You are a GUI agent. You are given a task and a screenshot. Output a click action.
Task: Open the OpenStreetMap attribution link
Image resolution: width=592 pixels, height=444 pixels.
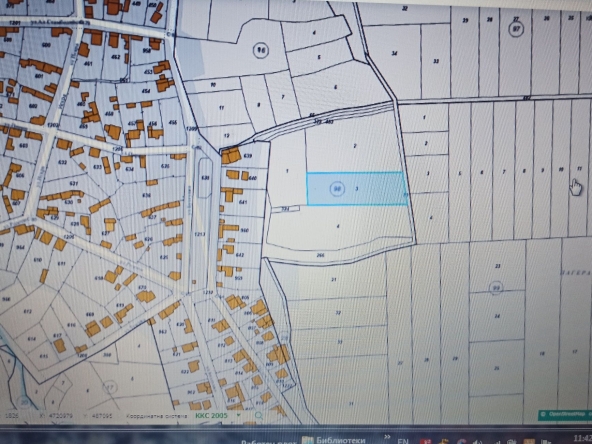pos(565,414)
